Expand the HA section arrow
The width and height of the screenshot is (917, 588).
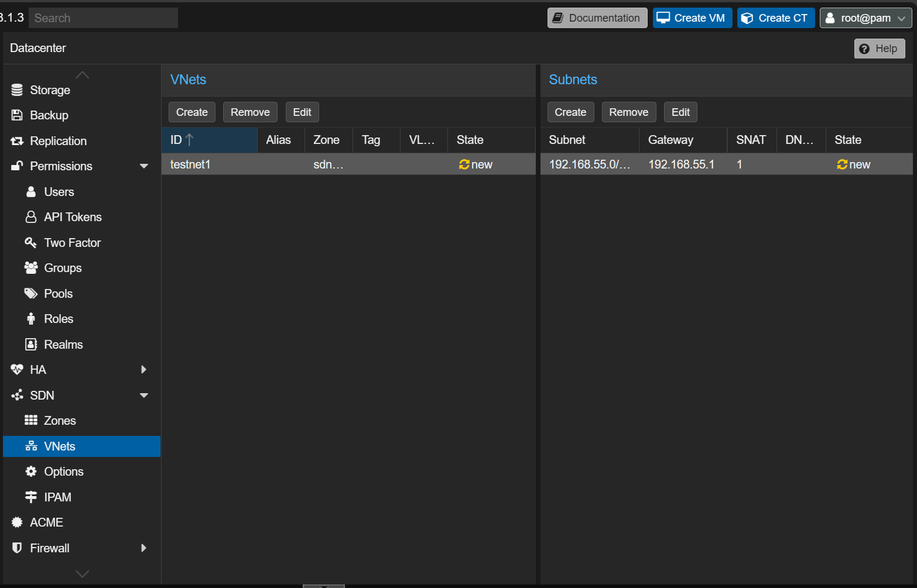point(144,370)
